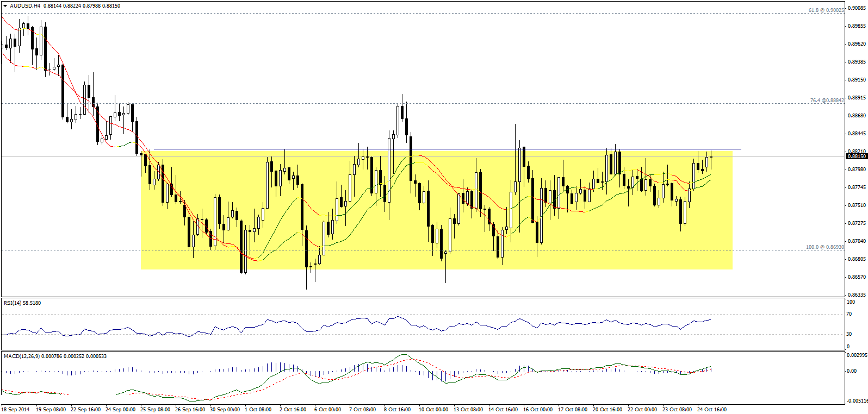The width and height of the screenshot is (868, 414).
Task: Click the 100.0 @ 0.86930 Fibonacci label
Action: click(824, 247)
